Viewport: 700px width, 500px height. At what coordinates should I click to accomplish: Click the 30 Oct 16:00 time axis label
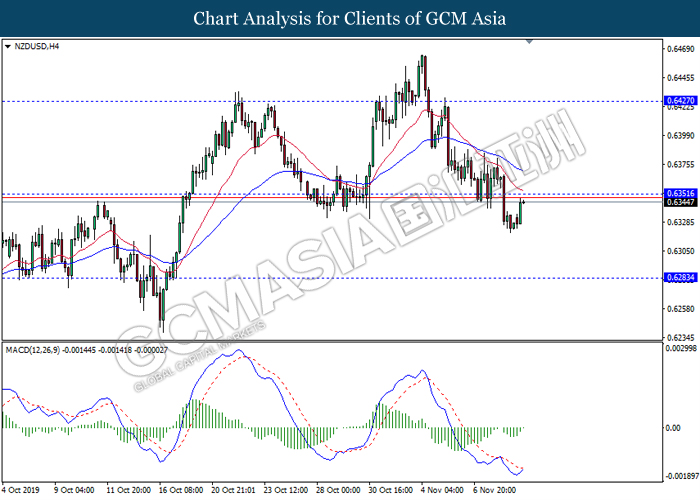click(x=390, y=490)
